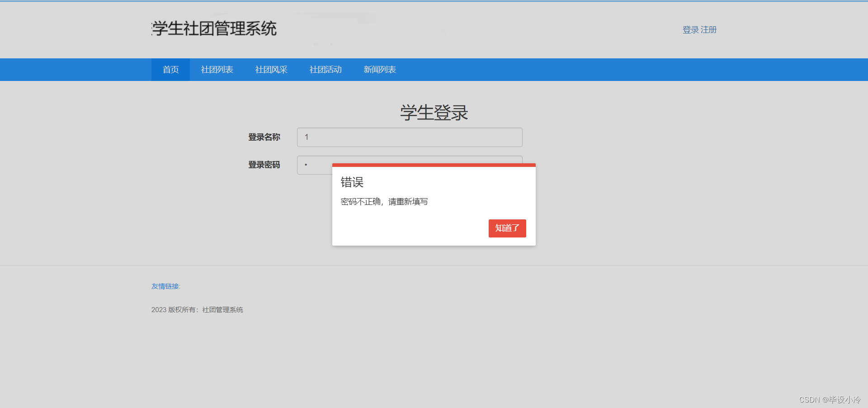
Task: Click the 2023 版权所有 copyright text
Action: click(x=197, y=309)
